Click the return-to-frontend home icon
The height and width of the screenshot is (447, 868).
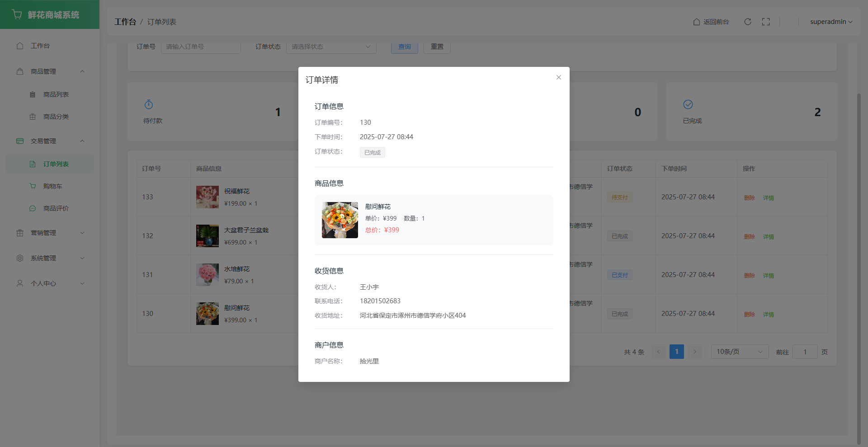(x=697, y=22)
